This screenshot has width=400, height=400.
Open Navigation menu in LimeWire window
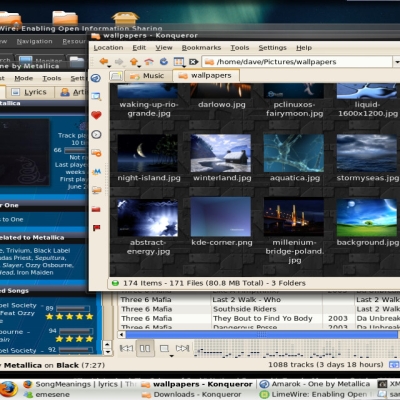35,41
